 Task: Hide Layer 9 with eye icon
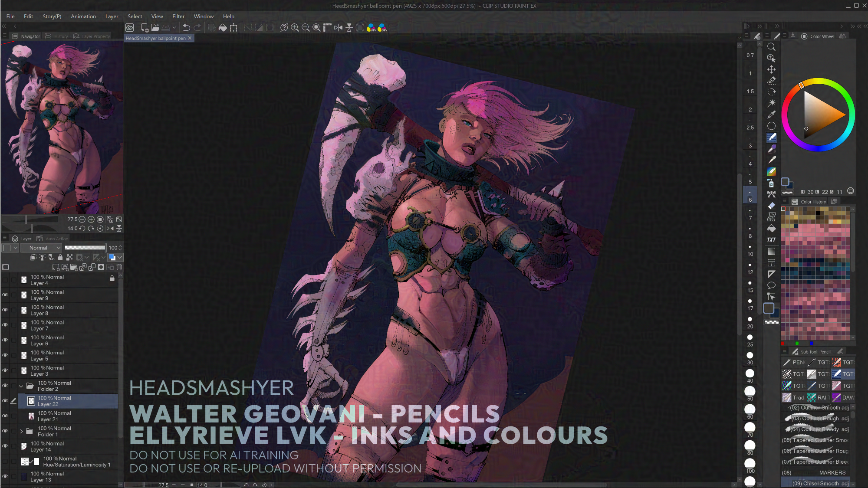5,295
